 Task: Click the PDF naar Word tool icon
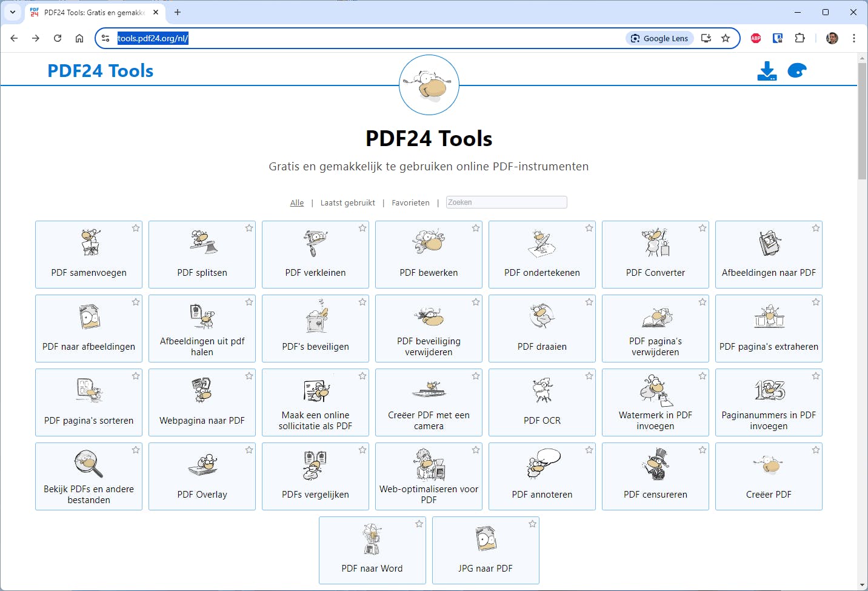pos(372,539)
